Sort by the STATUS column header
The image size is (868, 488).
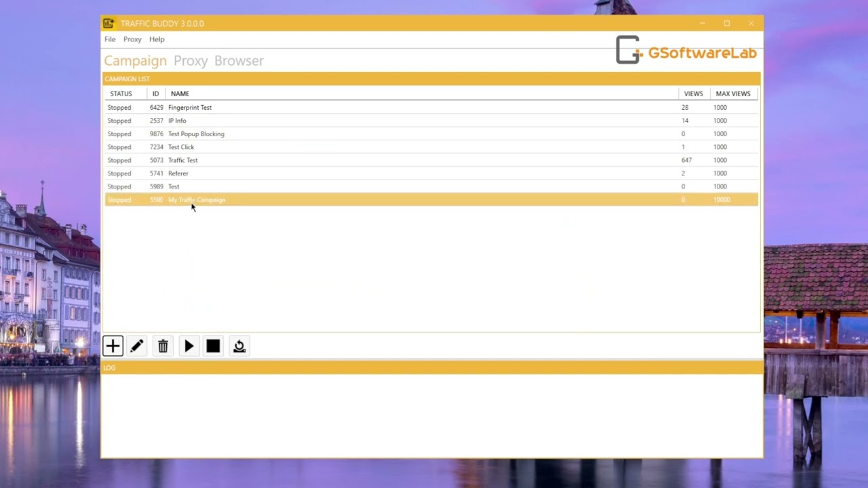point(121,94)
